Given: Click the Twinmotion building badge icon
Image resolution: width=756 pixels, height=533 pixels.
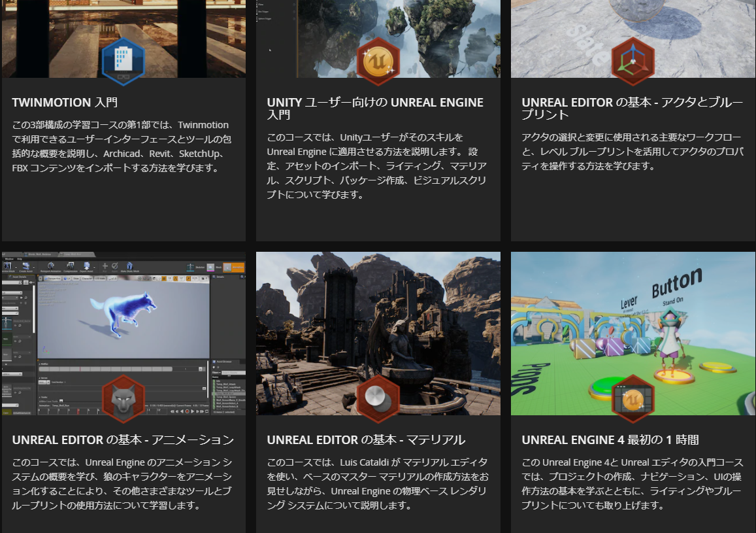Looking at the screenshot, I should [x=123, y=61].
